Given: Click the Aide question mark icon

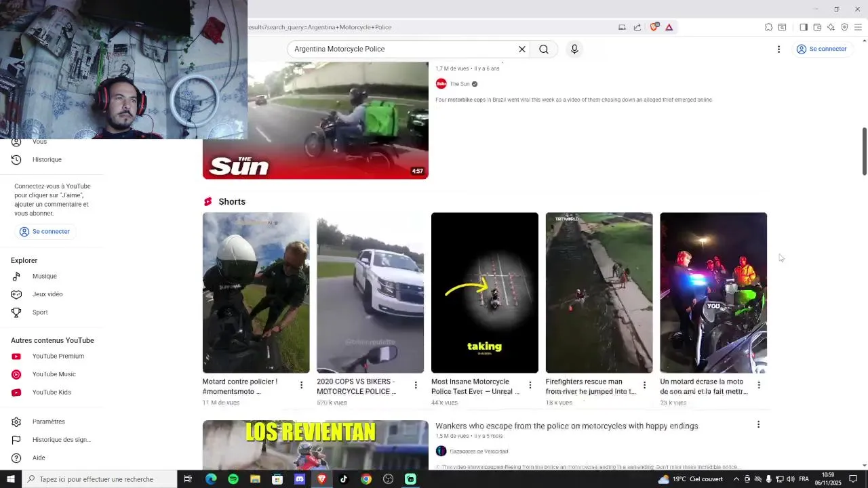Looking at the screenshot, I should click(x=16, y=458).
